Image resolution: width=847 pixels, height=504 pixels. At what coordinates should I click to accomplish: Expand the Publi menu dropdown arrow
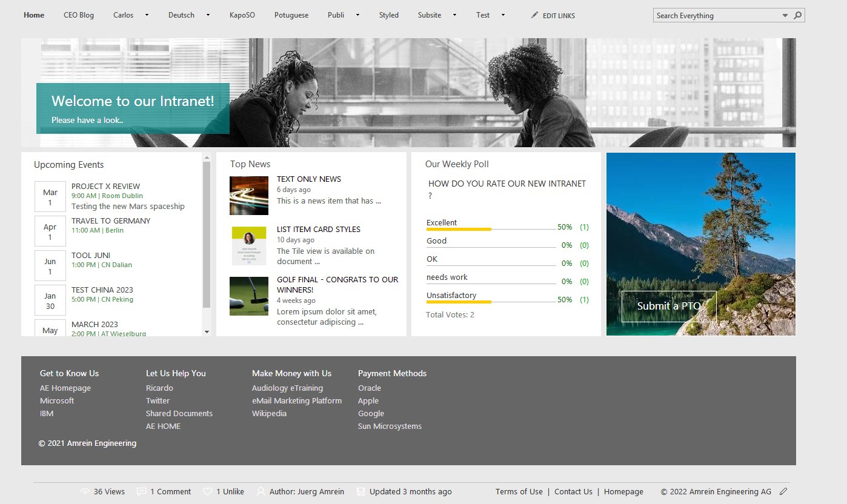[x=357, y=15]
